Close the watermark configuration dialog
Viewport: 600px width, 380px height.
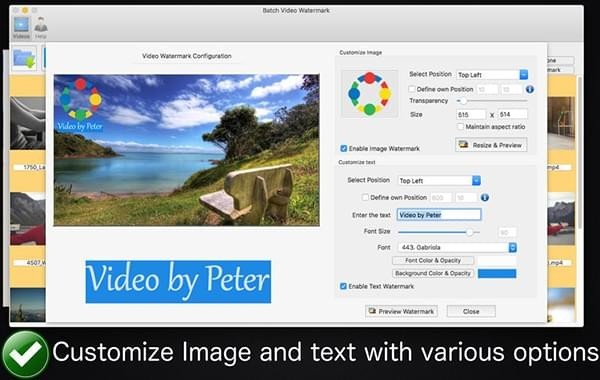471,312
